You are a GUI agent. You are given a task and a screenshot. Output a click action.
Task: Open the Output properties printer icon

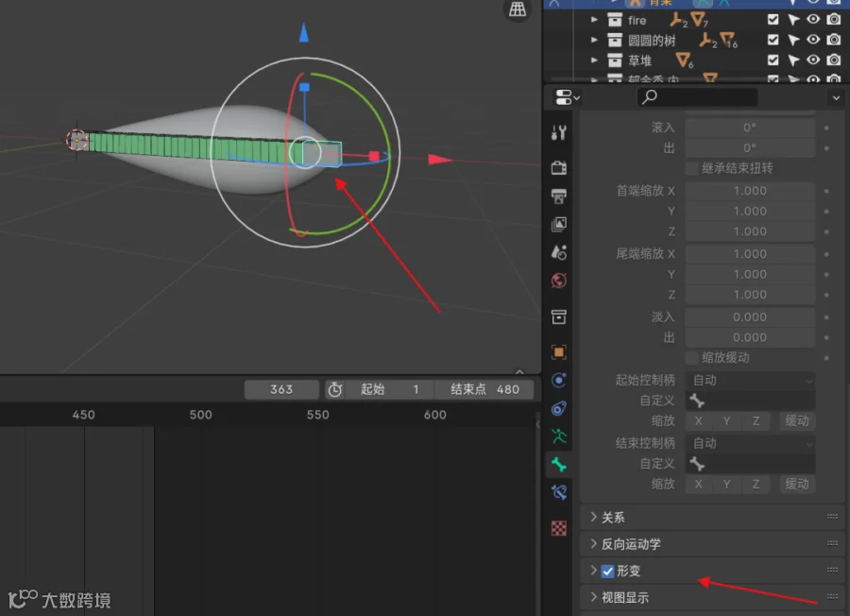pyautogui.click(x=559, y=196)
